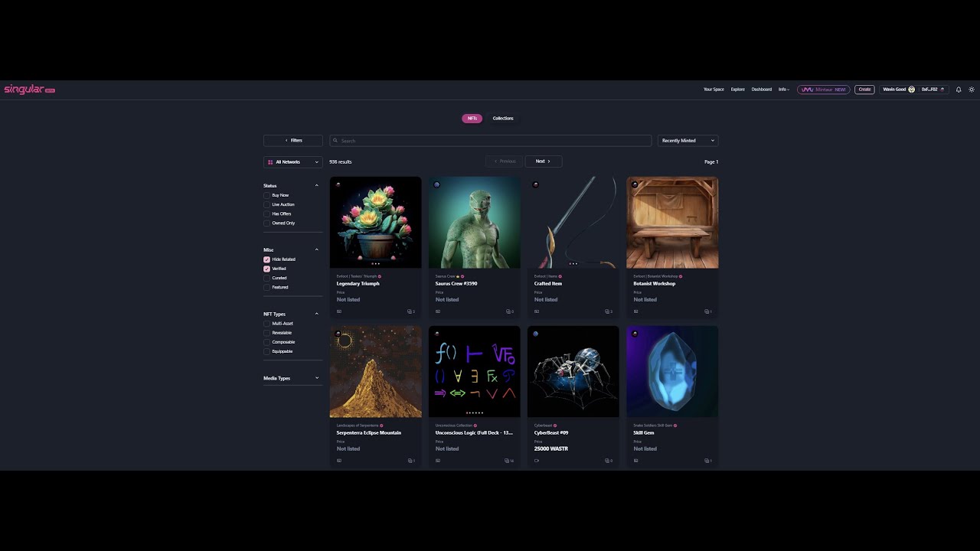Open the notifications bell
This screenshot has width=980, height=551.
(959, 90)
